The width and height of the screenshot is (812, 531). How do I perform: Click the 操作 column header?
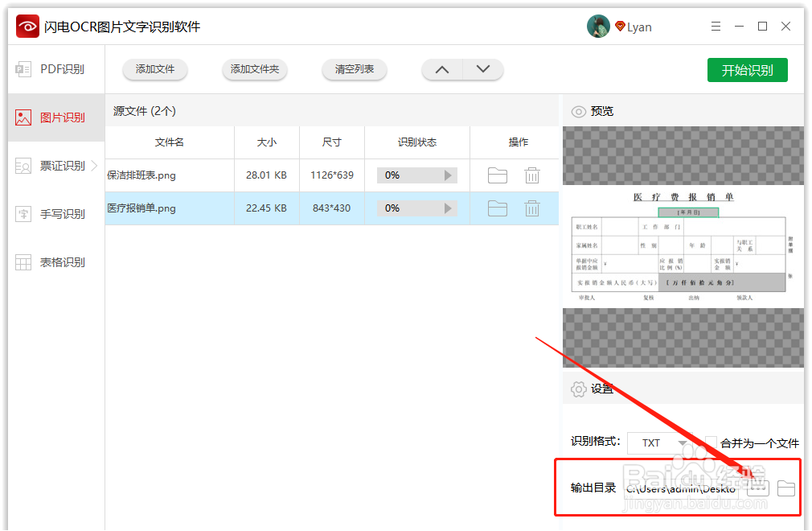tap(518, 142)
